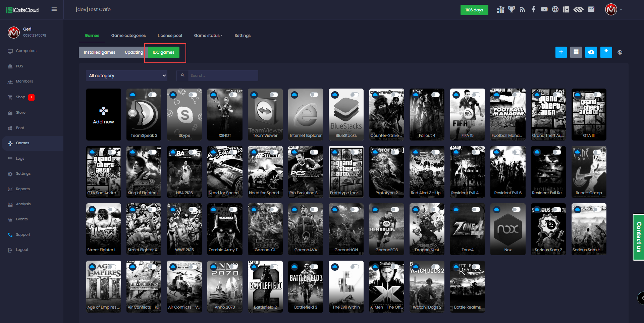Click the search magnifier icon

[x=182, y=75]
